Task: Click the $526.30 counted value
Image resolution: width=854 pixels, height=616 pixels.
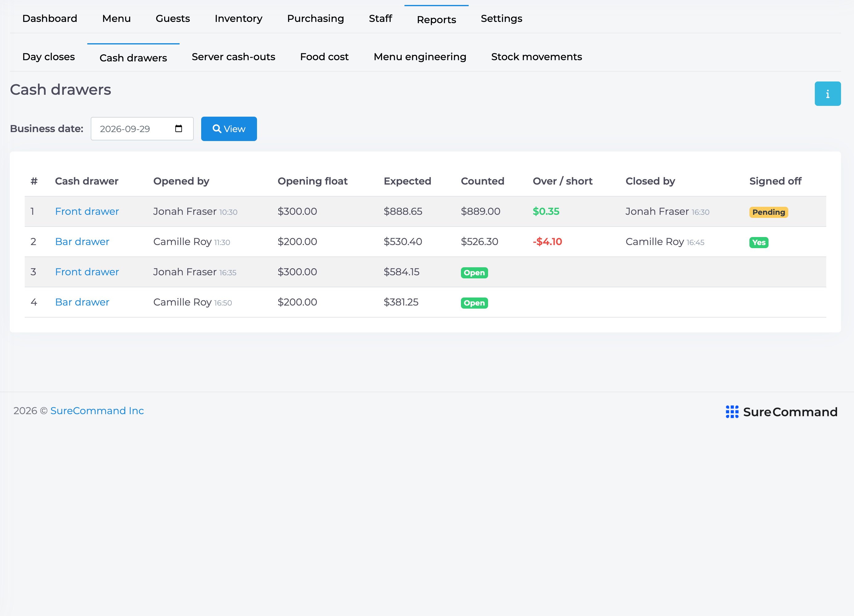Action: pos(479,242)
